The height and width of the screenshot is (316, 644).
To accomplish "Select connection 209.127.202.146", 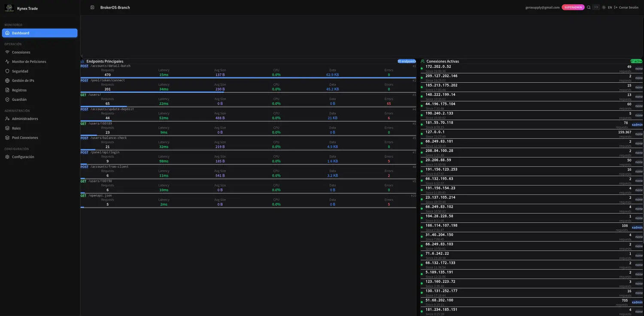I will tap(532, 78).
